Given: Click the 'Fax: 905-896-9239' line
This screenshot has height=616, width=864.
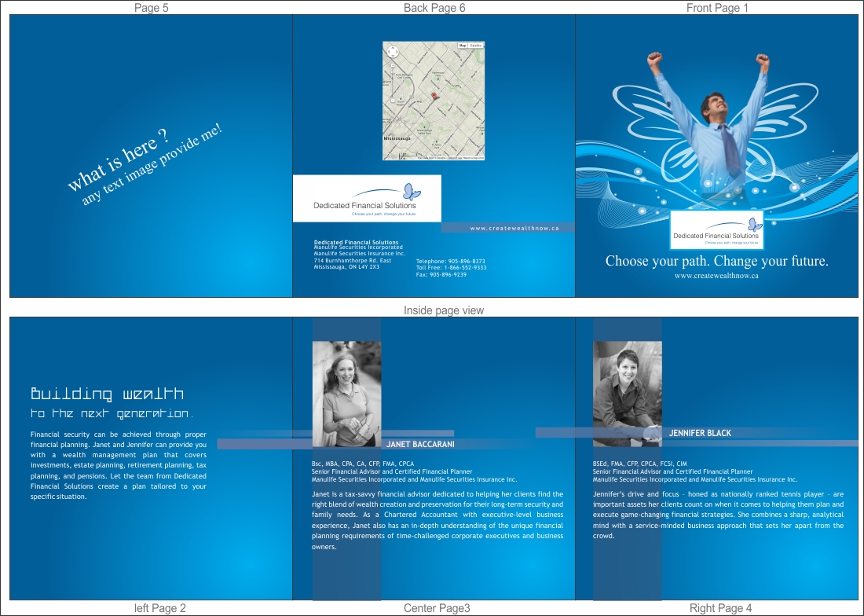Looking at the screenshot, I should [x=441, y=274].
